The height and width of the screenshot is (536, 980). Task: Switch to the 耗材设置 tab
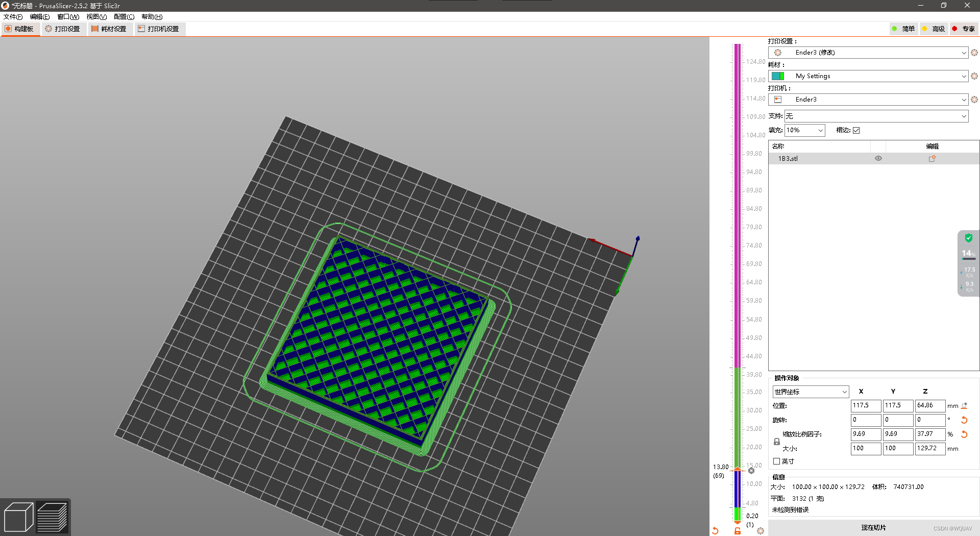(x=109, y=29)
